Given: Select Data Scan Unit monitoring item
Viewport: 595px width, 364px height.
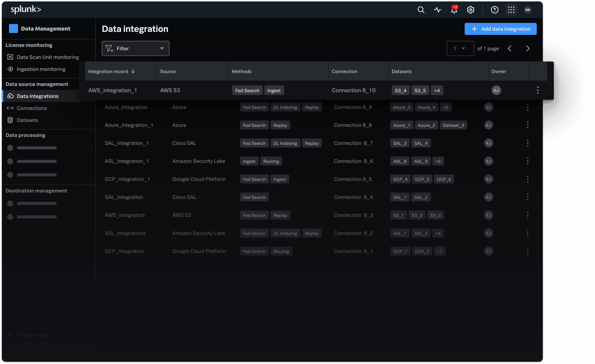Looking at the screenshot, I should point(48,57).
